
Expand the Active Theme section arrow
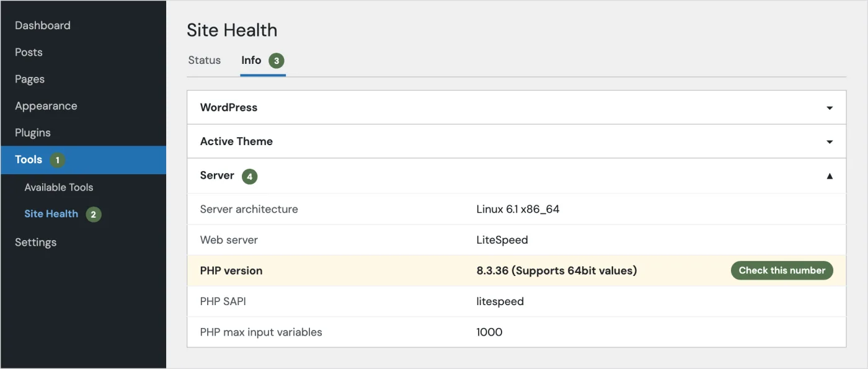830,142
